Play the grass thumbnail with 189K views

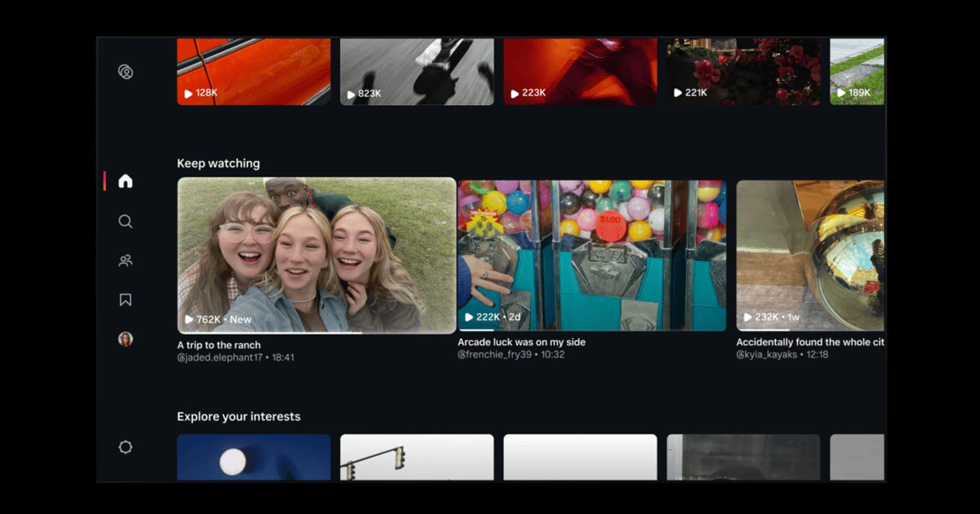[857, 72]
